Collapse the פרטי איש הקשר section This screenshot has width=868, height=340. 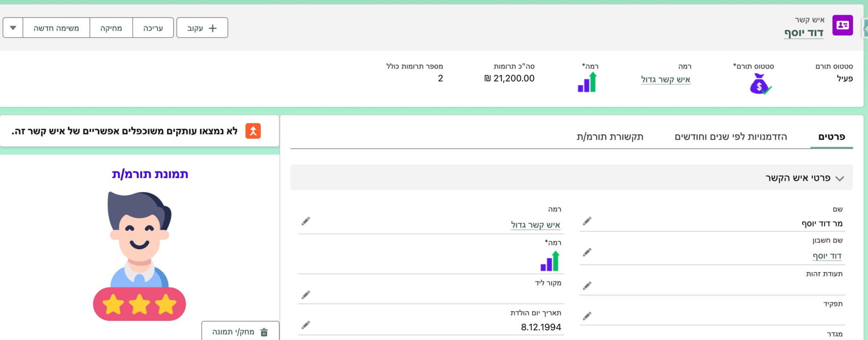[839, 178]
